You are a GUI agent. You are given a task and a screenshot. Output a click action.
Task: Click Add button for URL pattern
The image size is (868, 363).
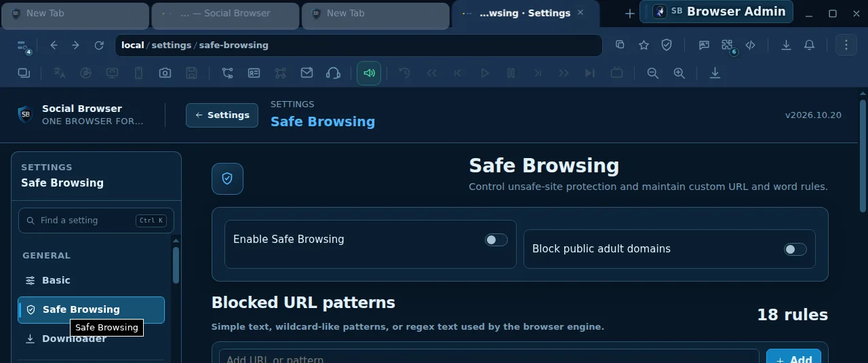point(793,358)
